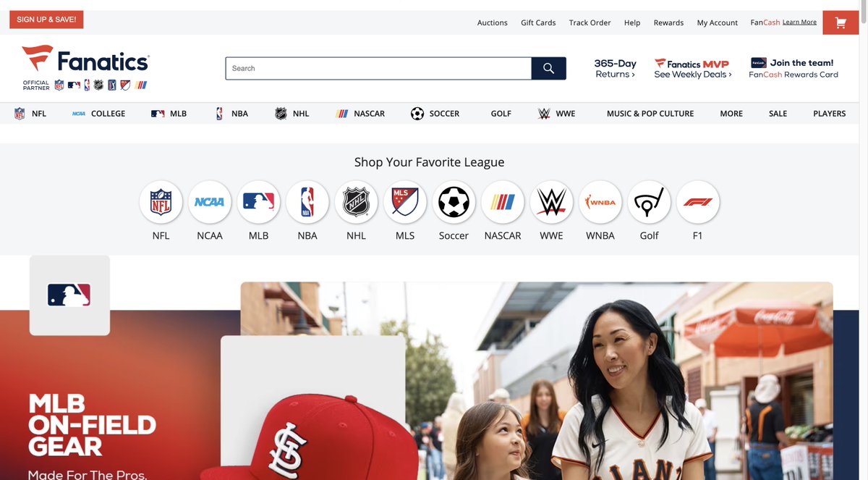Screen dimensions: 868x480
Task: Pick the NHL league circle icon
Action: [356, 202]
